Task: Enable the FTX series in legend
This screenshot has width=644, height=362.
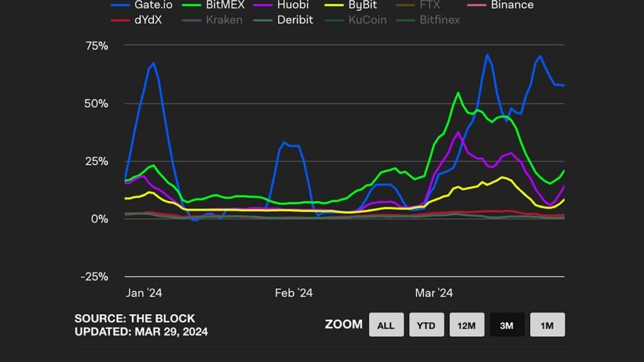Action: [x=418, y=5]
